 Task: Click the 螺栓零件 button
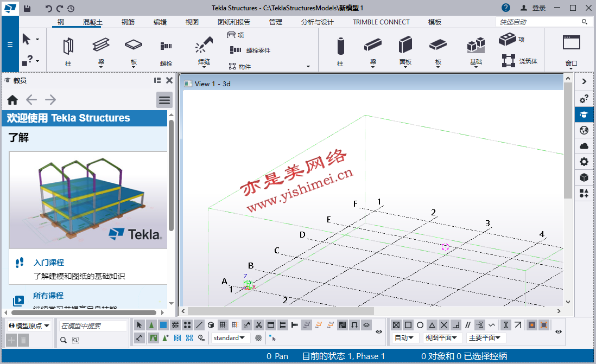pos(250,50)
